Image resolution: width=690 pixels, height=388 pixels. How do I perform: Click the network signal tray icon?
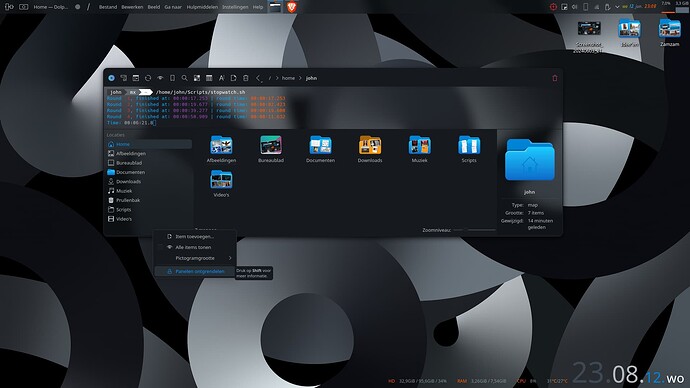596,7
